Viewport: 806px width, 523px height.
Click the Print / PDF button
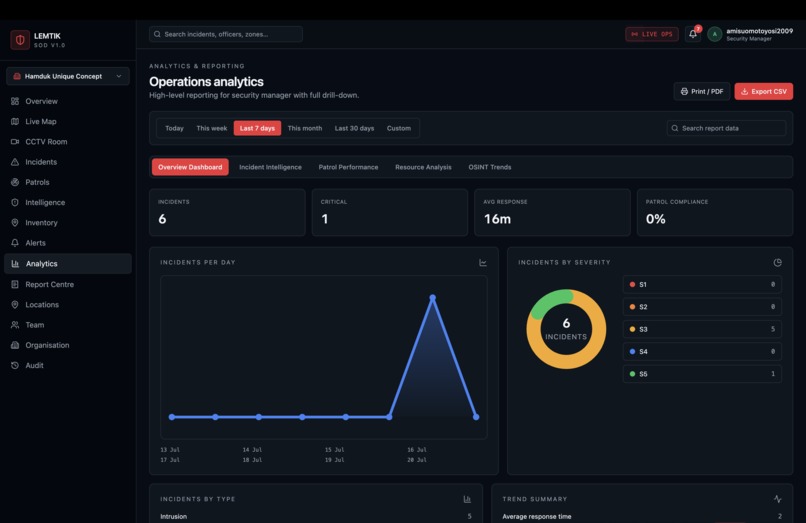pyautogui.click(x=702, y=92)
